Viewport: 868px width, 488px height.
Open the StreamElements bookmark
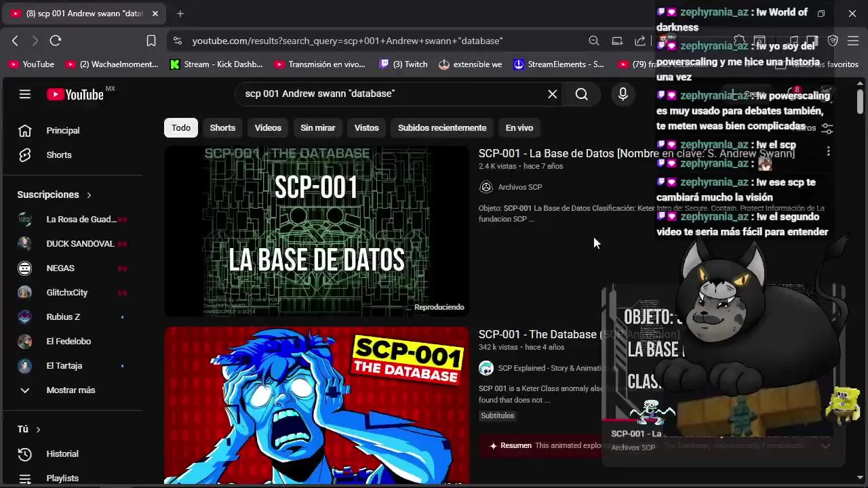tap(558, 64)
